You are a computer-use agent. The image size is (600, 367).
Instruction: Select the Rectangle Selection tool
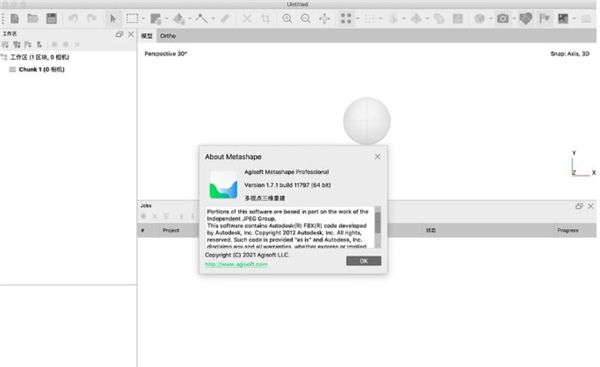(x=132, y=18)
